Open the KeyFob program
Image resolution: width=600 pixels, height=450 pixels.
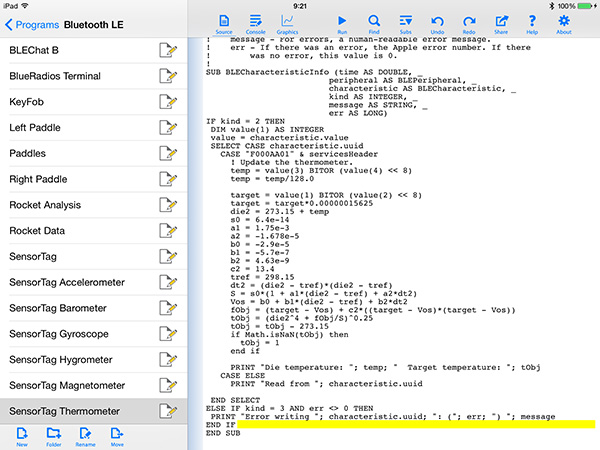tap(94, 102)
